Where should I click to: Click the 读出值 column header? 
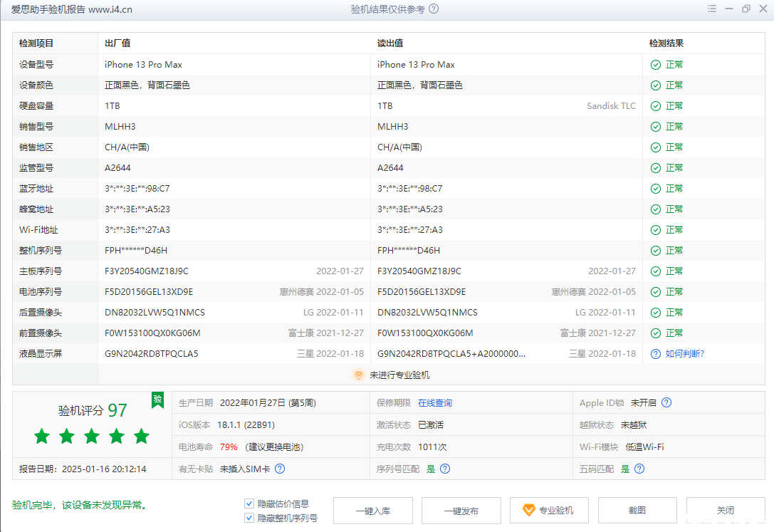[390, 43]
